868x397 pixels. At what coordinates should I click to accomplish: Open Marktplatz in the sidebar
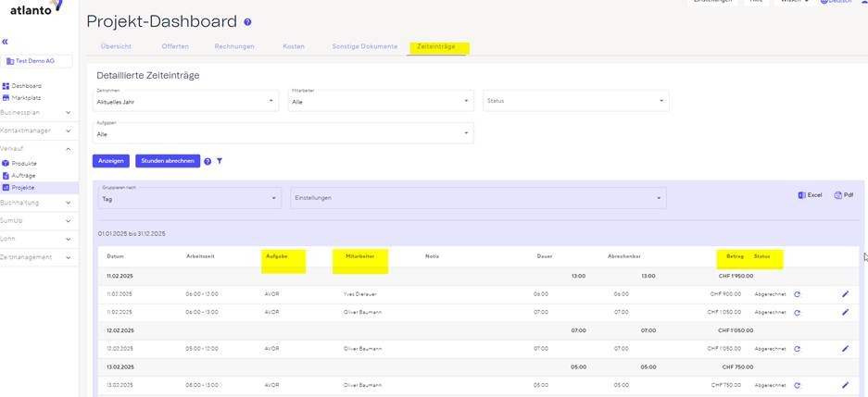[x=27, y=98]
